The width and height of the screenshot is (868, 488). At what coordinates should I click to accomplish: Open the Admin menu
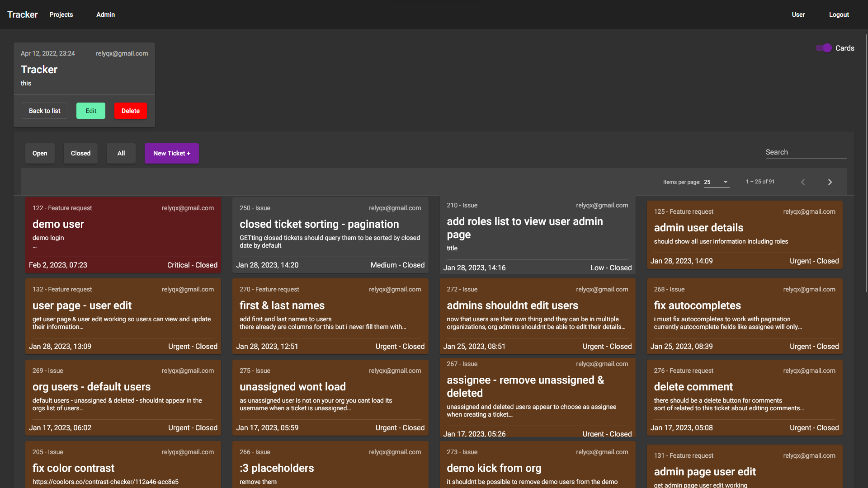[x=105, y=14]
